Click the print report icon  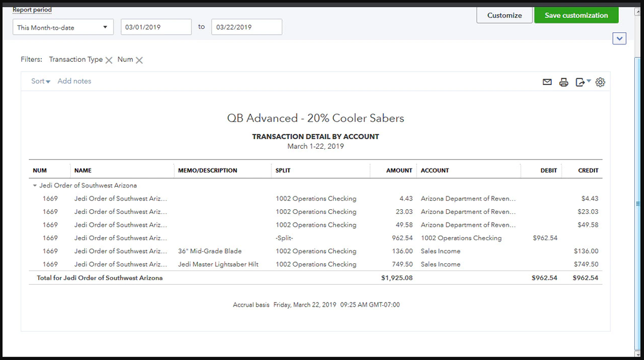click(x=563, y=82)
